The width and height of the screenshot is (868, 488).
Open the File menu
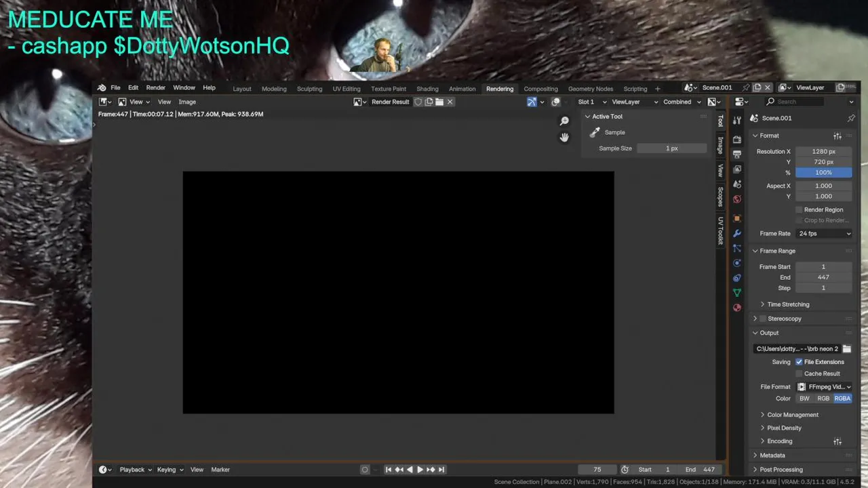click(115, 88)
